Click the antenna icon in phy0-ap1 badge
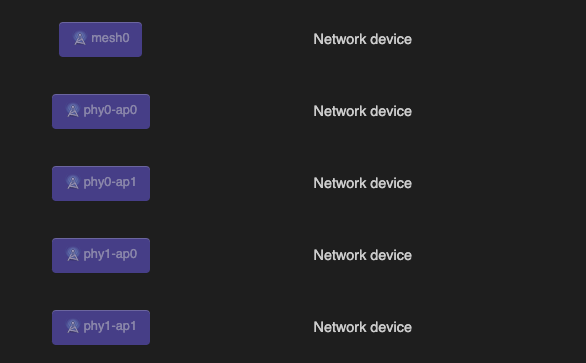Screen dimensions: 586x363 (x=73, y=182)
